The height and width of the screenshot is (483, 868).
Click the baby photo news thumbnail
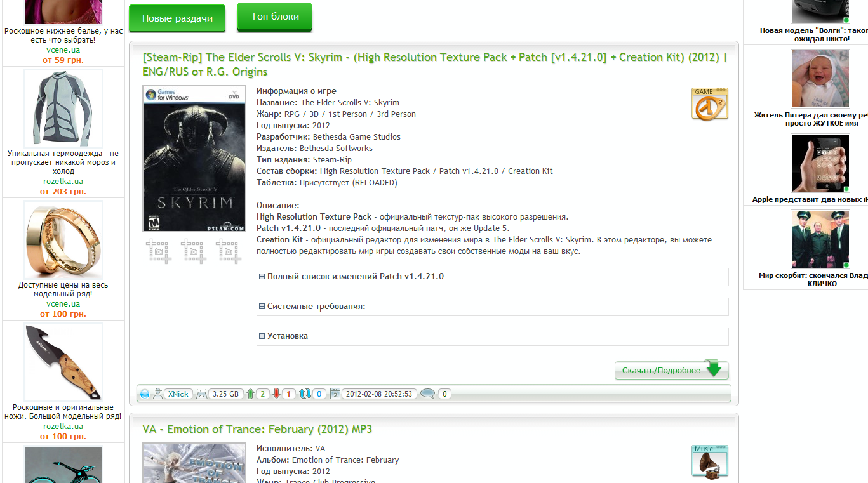tap(820, 79)
